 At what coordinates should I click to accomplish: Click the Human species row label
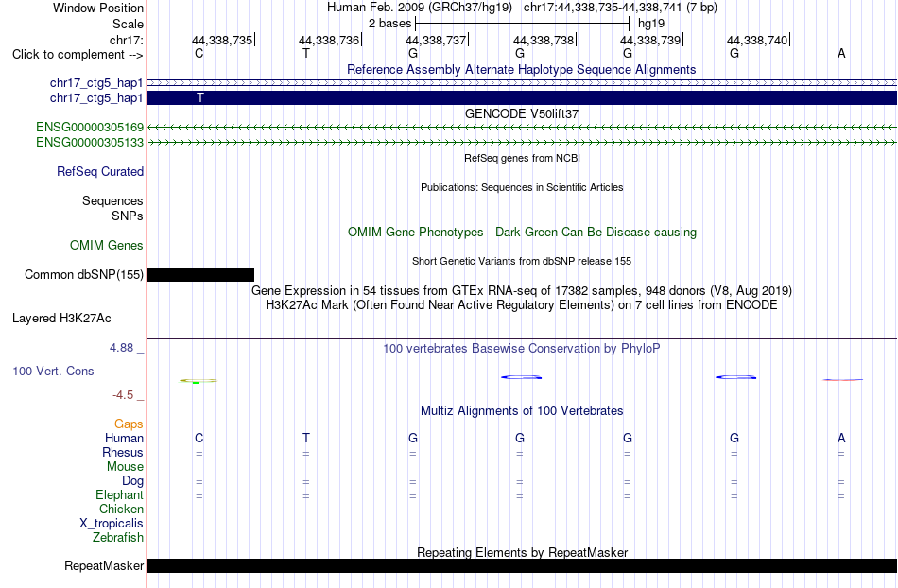(124, 438)
